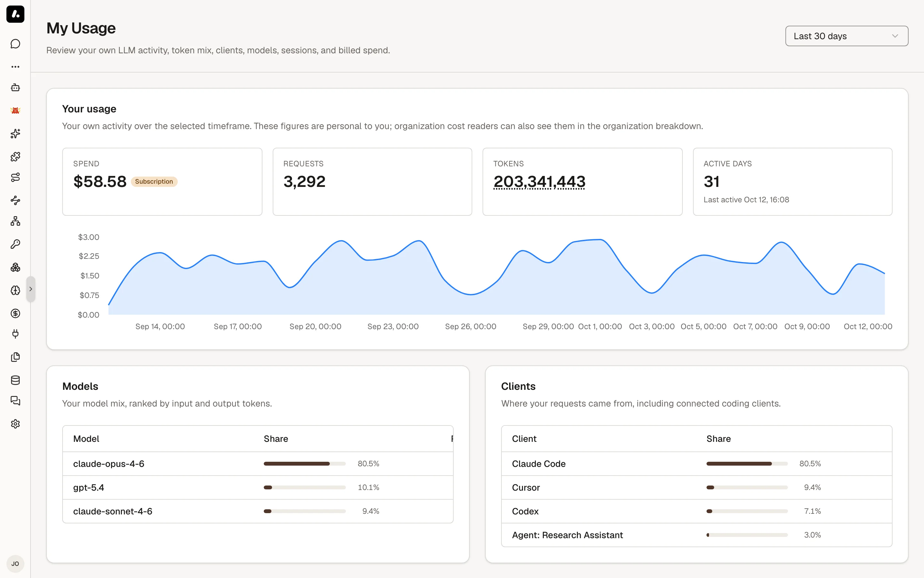The height and width of the screenshot is (578, 924).
Task: Click the Client column header
Action: click(524, 439)
